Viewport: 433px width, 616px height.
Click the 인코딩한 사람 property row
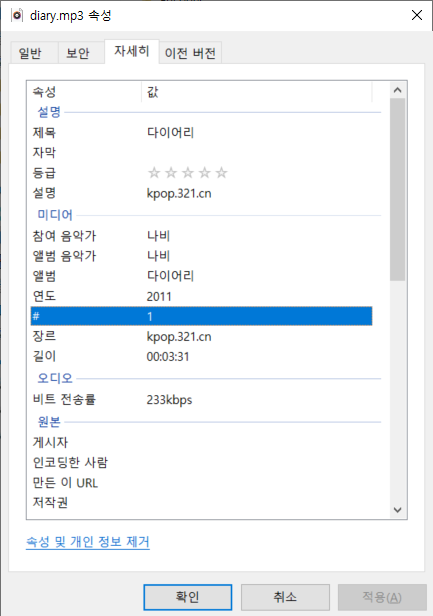pos(201,462)
